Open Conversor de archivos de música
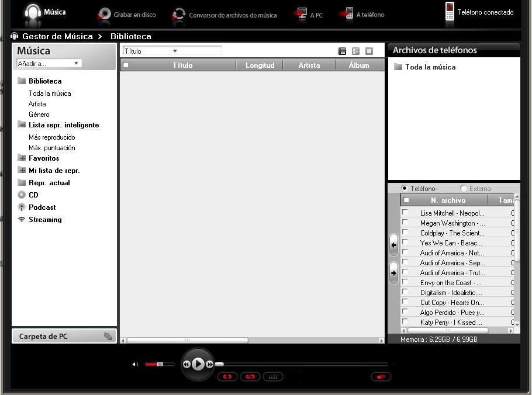 click(224, 15)
